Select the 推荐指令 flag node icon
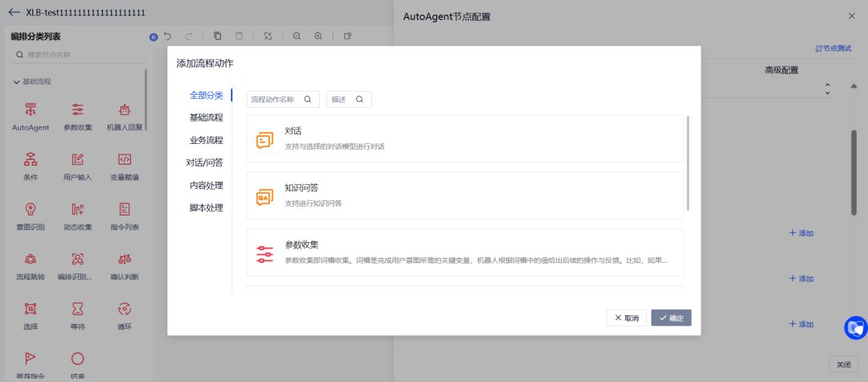Image resolution: width=868 pixels, height=382 pixels. (31, 358)
